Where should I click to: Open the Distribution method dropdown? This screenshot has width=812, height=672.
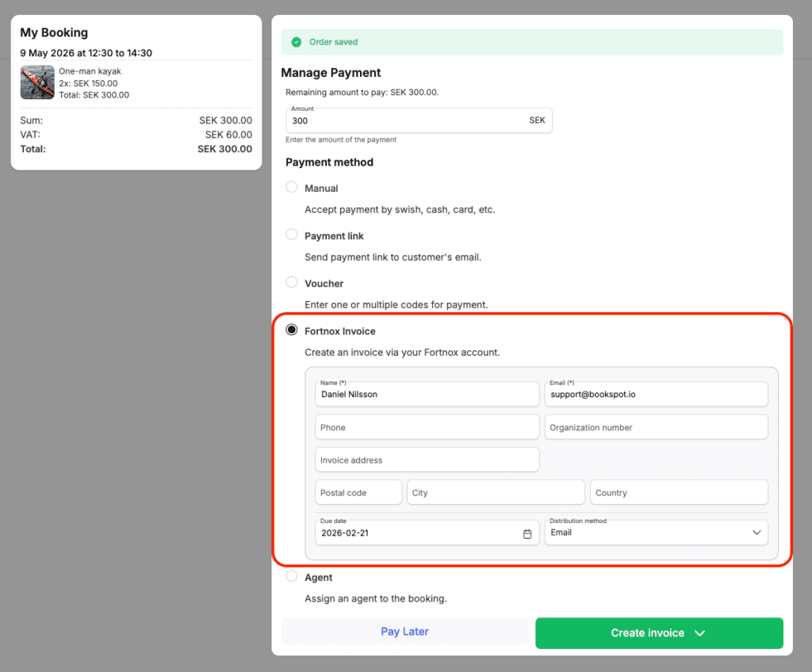tap(656, 533)
